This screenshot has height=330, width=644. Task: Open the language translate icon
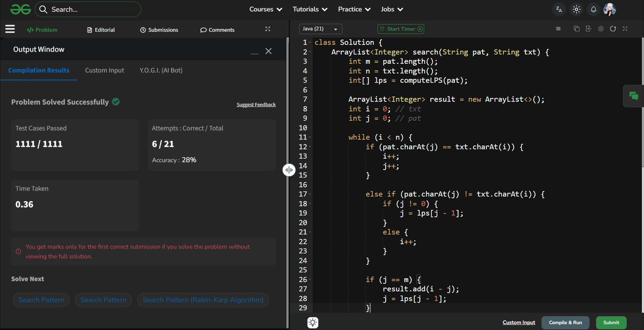point(559,10)
